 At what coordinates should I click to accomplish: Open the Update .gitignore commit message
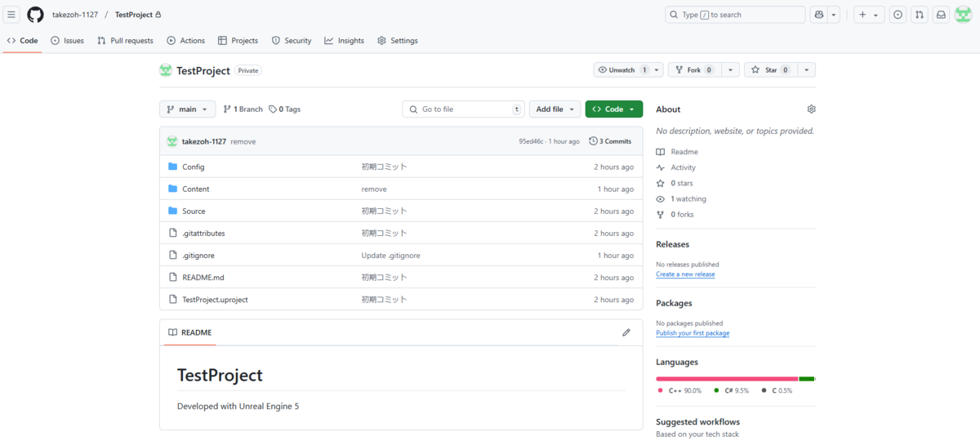click(390, 255)
